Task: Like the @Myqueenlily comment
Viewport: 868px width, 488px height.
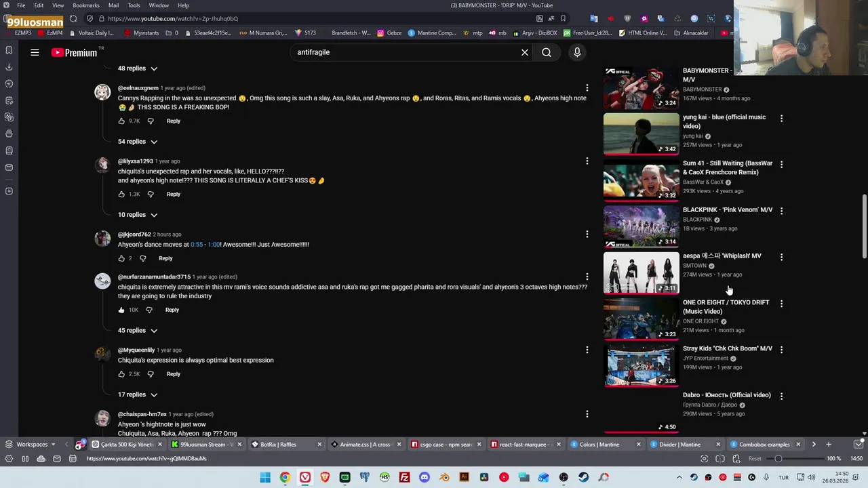Action: coord(121,374)
